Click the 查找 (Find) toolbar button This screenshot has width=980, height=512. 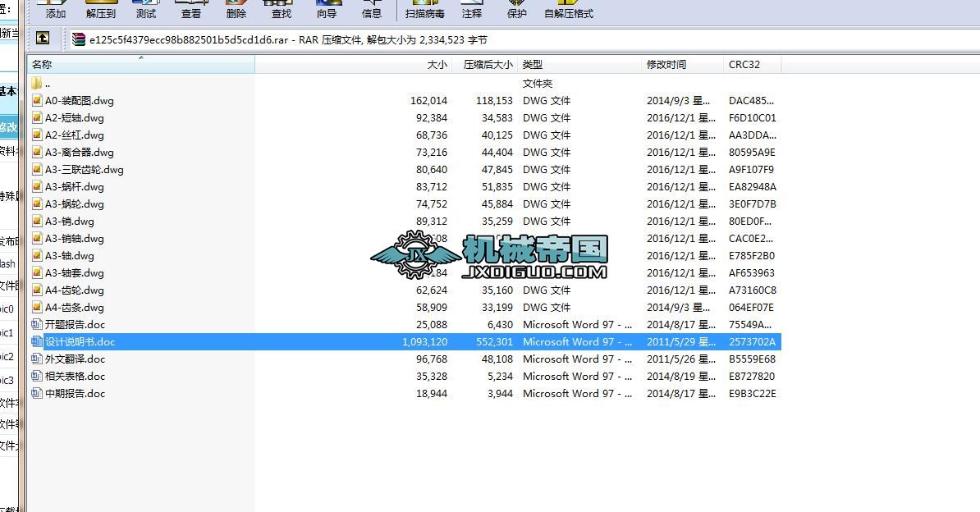pos(282,9)
